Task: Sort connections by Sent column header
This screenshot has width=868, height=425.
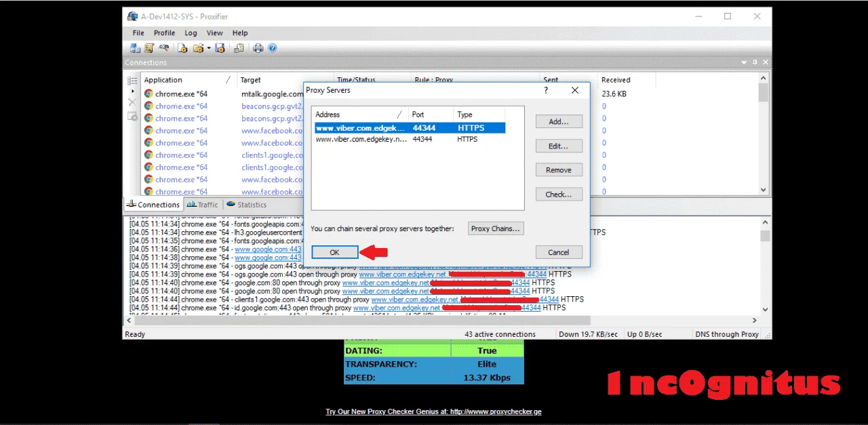Action: 568,80
